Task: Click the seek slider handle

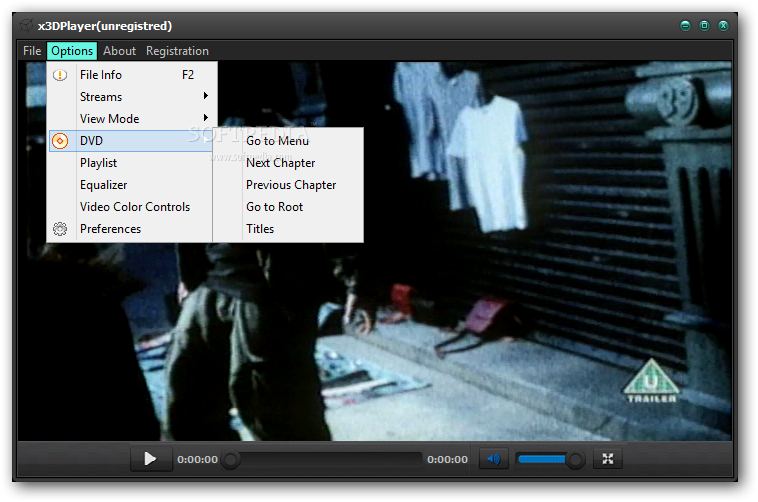Action: coord(231,459)
